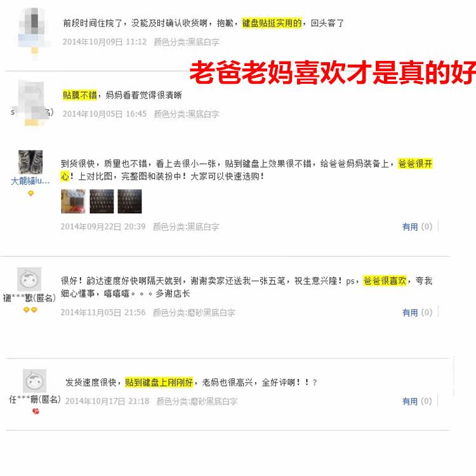Click the cat avatar of 大龍貓lu
Viewport: 476px width, 476px height.
[30, 162]
